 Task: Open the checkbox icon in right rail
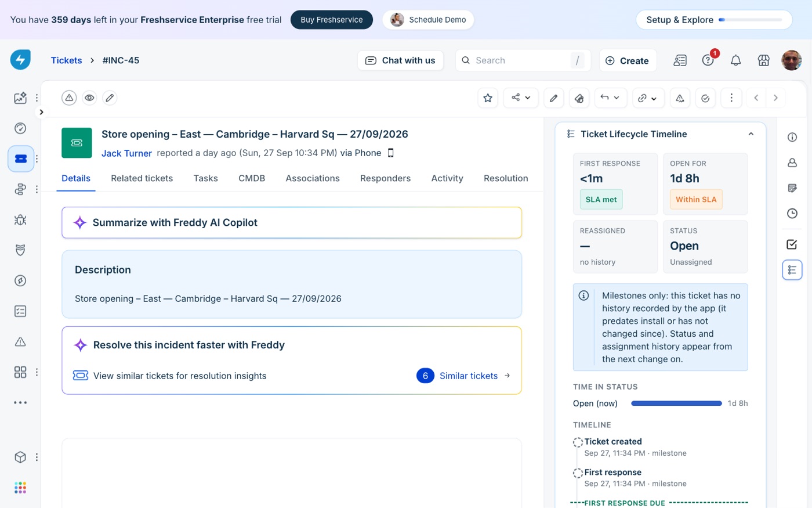pos(792,244)
